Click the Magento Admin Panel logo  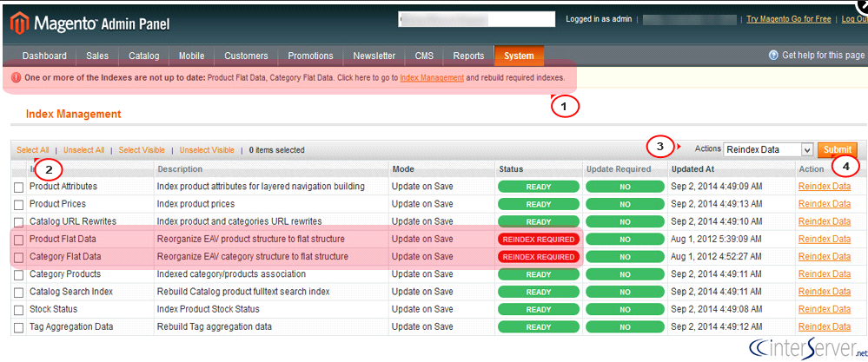pyautogui.click(x=90, y=23)
